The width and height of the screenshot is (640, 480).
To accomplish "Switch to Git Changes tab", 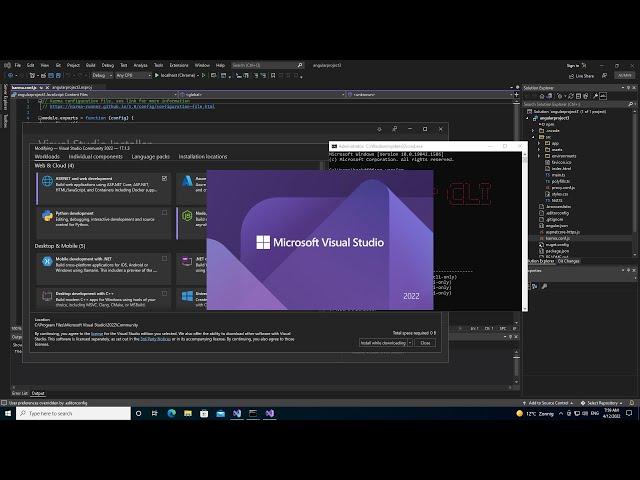I will [568, 261].
